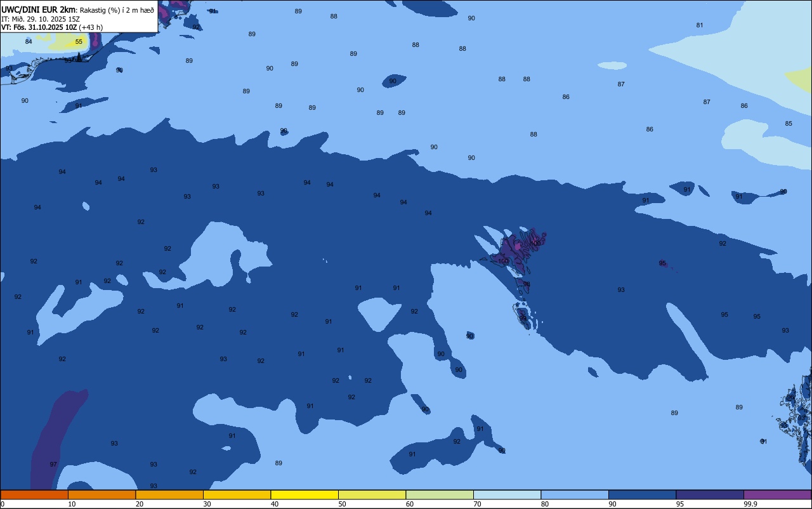Image resolution: width=812 pixels, height=509 pixels.
Task: Click the 20–30 amber legend swatch
Action: click(x=169, y=494)
